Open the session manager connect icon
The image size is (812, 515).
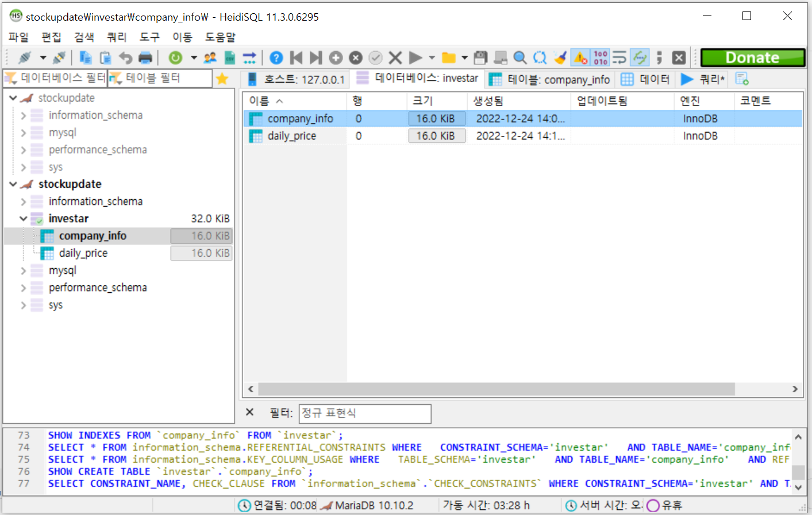pyautogui.click(x=25, y=57)
